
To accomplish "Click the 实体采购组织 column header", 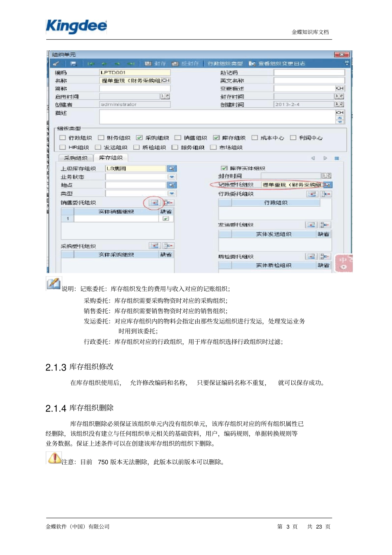I will click(116, 255).
